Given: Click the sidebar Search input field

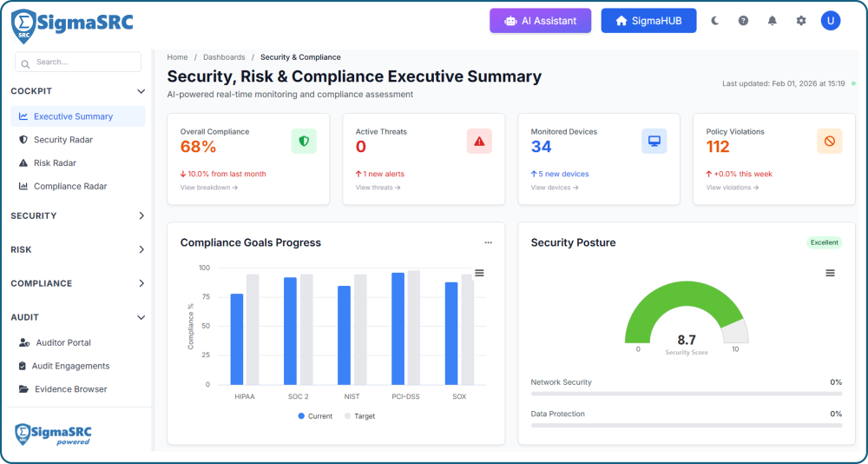Looking at the screenshot, I should [78, 62].
